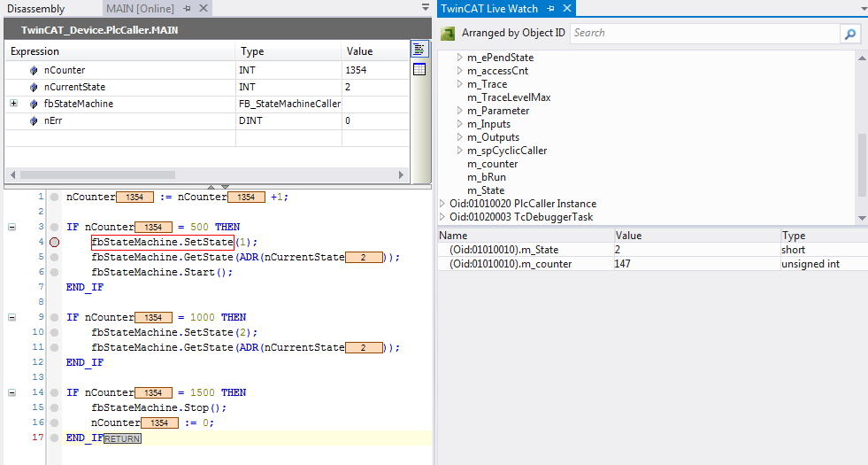Collapse the IF block at line 9
The height and width of the screenshot is (465, 868).
[12, 318]
